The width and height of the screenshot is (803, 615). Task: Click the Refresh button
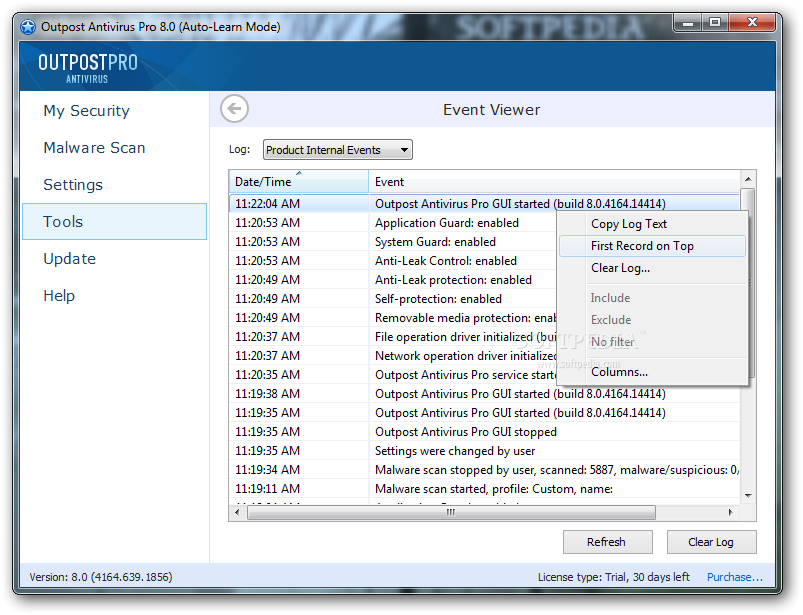pos(607,542)
